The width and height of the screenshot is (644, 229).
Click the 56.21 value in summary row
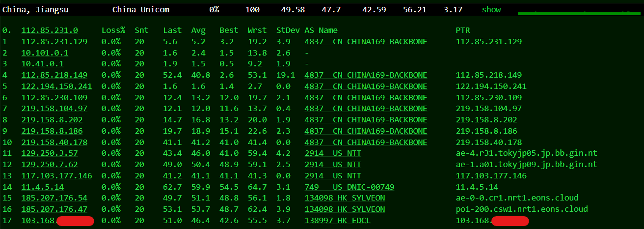[415, 9]
